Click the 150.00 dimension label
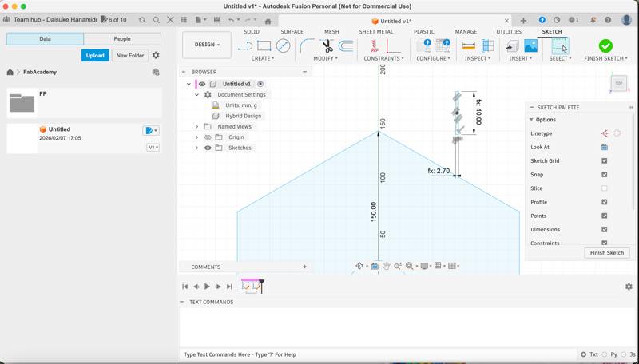This screenshot has width=639, height=364. (373, 212)
